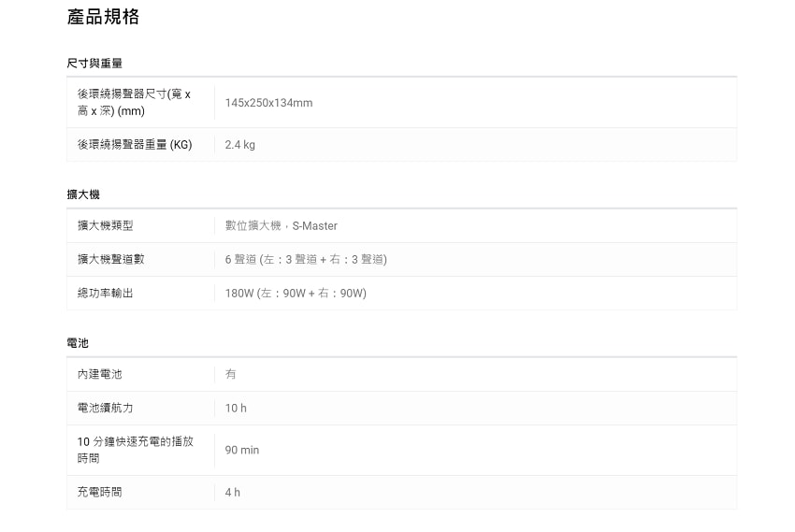The image size is (795, 532).
Task: Select the 180W total power value
Action: click(295, 293)
